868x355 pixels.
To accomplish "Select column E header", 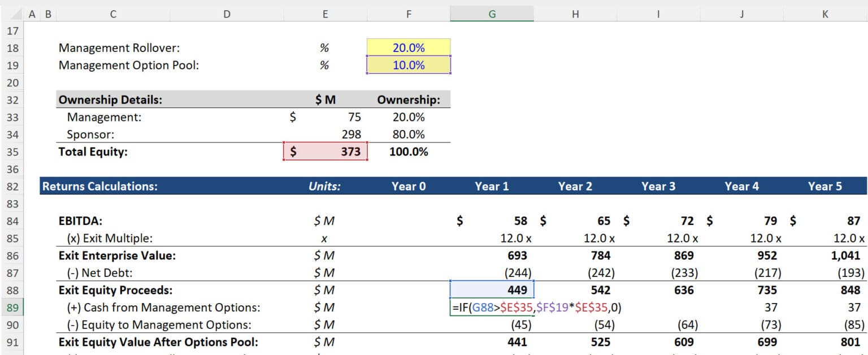I will coord(325,13).
